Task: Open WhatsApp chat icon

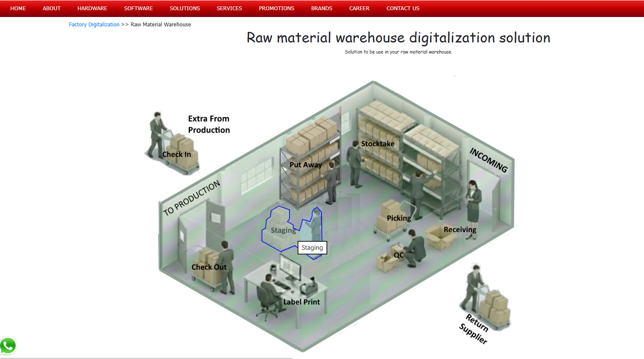Action: (x=8, y=345)
